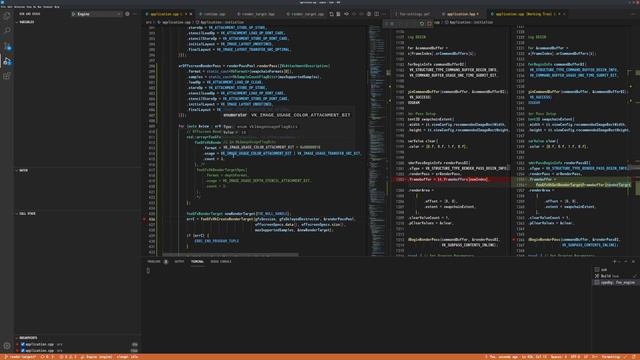Click the Application initialize breadcrumb in left editor
This screenshot has width=640, height=360.
point(222,22)
